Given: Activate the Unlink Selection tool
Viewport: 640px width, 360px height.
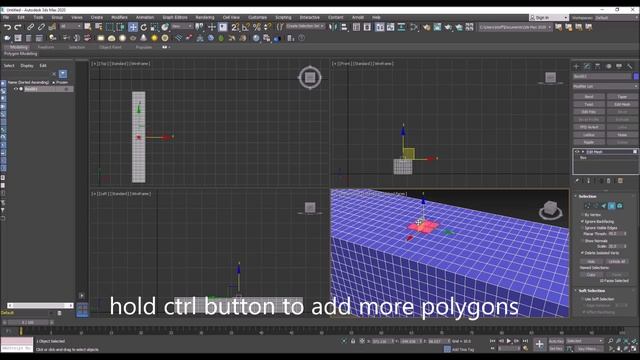Looking at the screenshot, I should 41,27.
